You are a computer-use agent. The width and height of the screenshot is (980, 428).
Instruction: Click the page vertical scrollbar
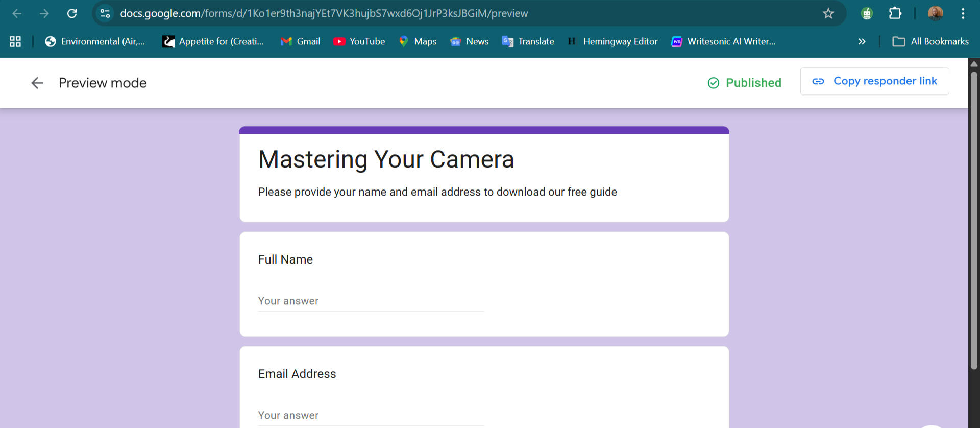click(974, 220)
